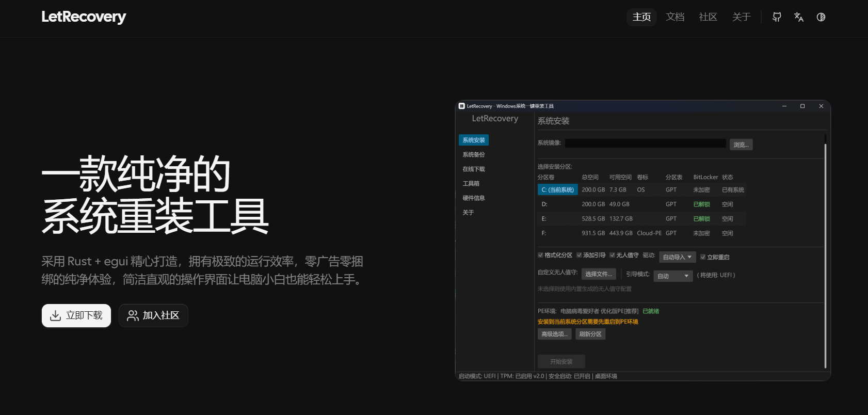Image resolution: width=868 pixels, height=415 pixels.
Task: Click the 可用空间 column header
Action: 620,177
